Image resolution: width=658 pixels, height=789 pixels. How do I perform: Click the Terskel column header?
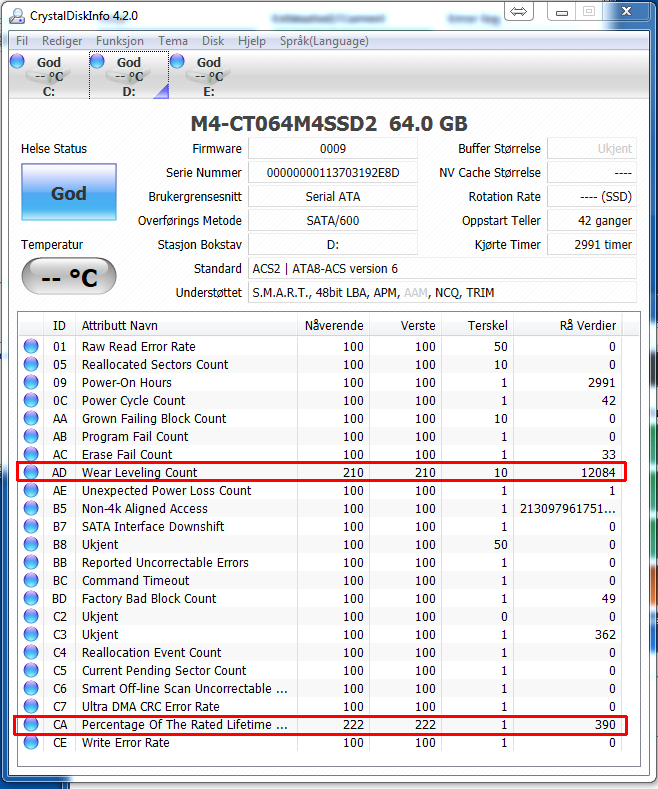[x=477, y=326]
